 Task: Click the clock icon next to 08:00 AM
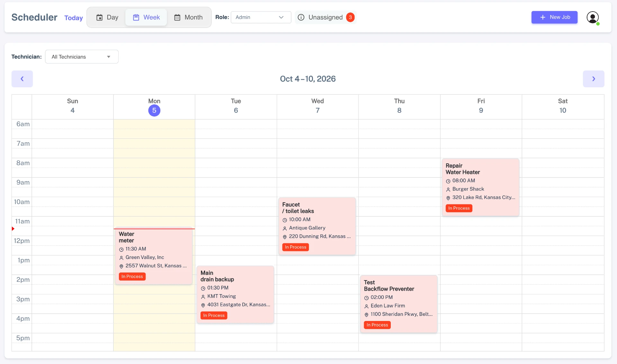[x=448, y=181]
